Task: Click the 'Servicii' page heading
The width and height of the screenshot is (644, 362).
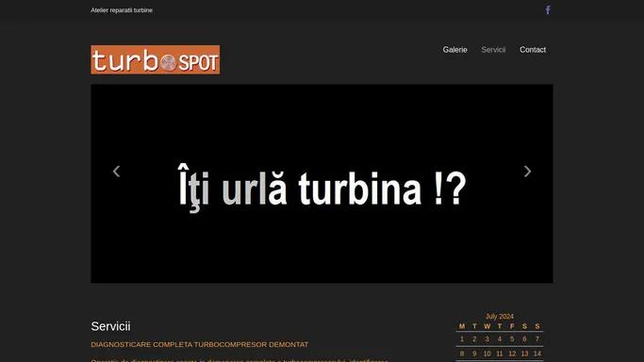Action: (110, 326)
